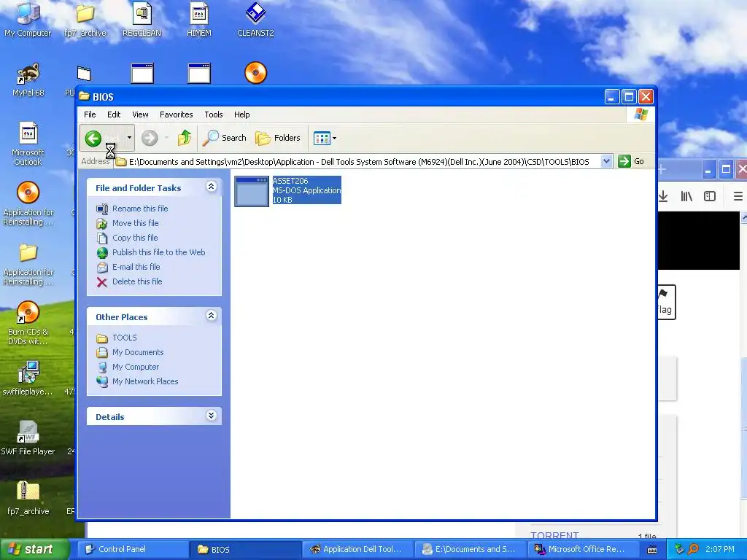
Task: Select the MyPal 68 raccoon icon
Action: [x=28, y=80]
